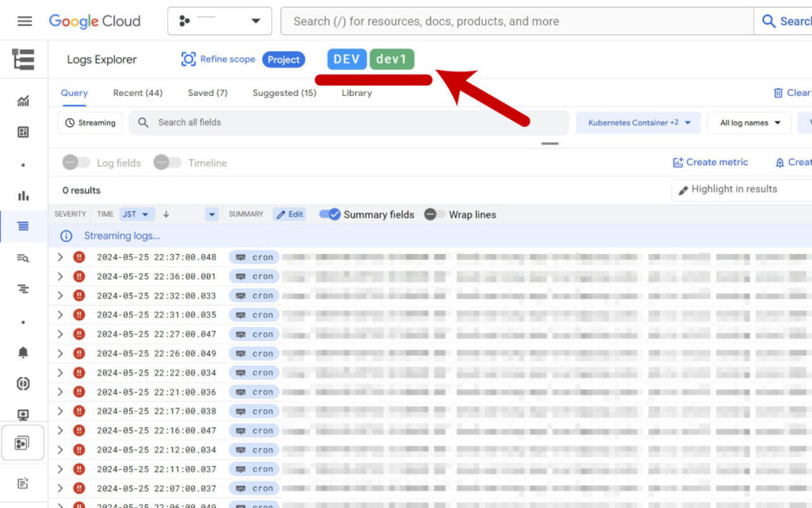The height and width of the screenshot is (508, 812).
Task: Open the hamburger navigation menu
Action: pyautogui.click(x=25, y=21)
